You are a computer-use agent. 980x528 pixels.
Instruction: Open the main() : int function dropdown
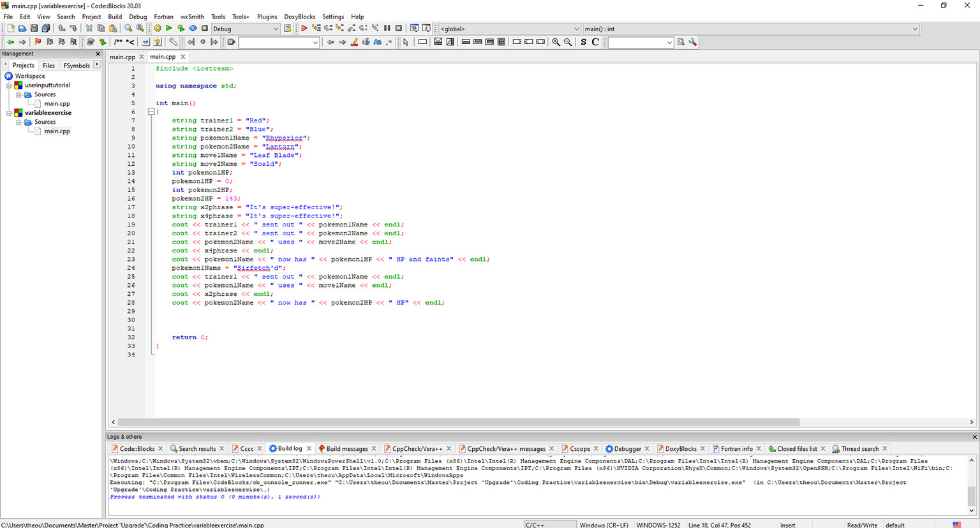tap(751, 29)
